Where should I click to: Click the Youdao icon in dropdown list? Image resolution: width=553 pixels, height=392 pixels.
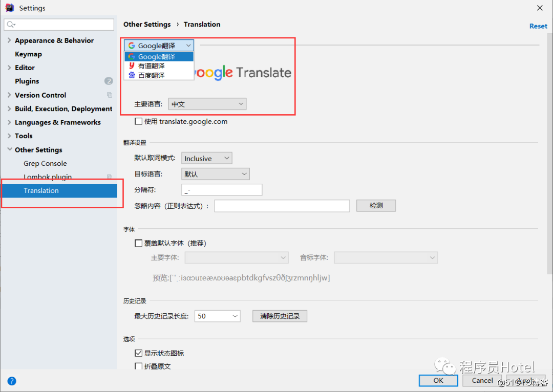pos(132,66)
